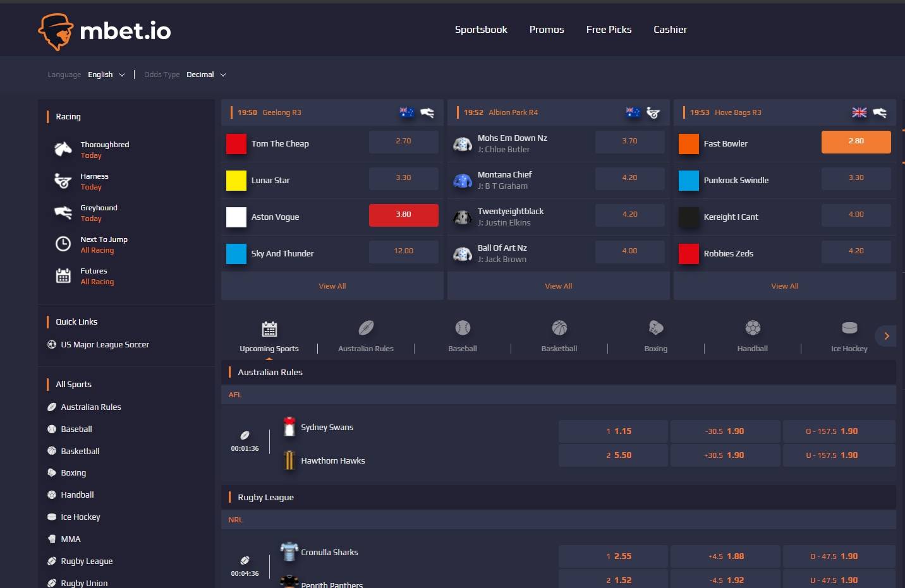Viewport: 905px width, 588px height.
Task: Bet Hawthorn Hawks to win at 5.50
Action: (x=613, y=455)
